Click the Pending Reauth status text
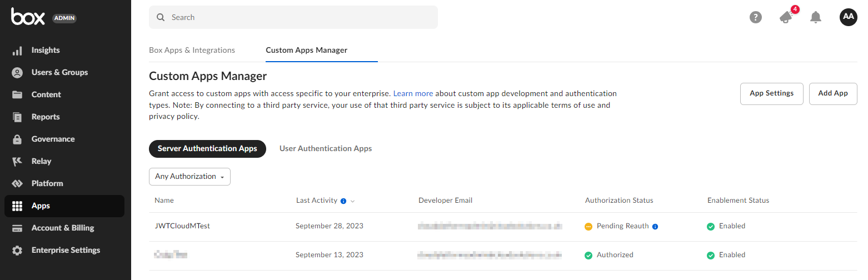The width and height of the screenshot is (868, 280). click(623, 226)
